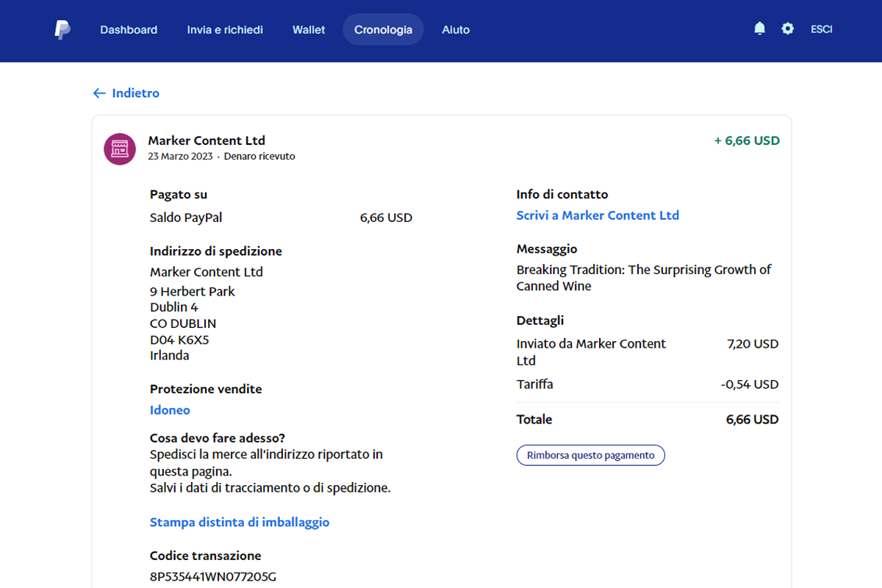Click the Codice transazione heading
This screenshot has width=882, height=588.
click(x=206, y=556)
